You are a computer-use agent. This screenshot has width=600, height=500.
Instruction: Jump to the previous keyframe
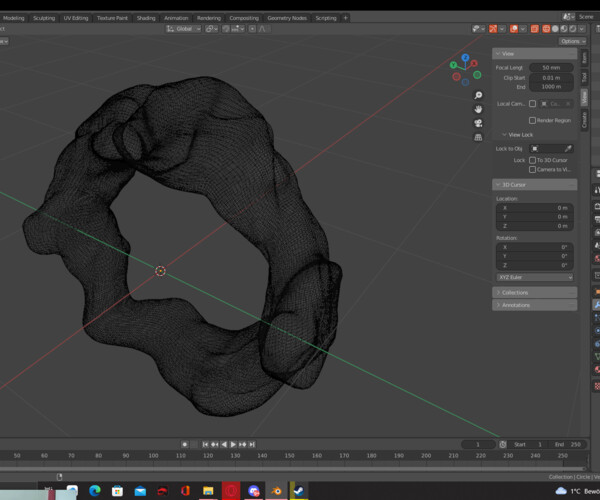[215, 445]
